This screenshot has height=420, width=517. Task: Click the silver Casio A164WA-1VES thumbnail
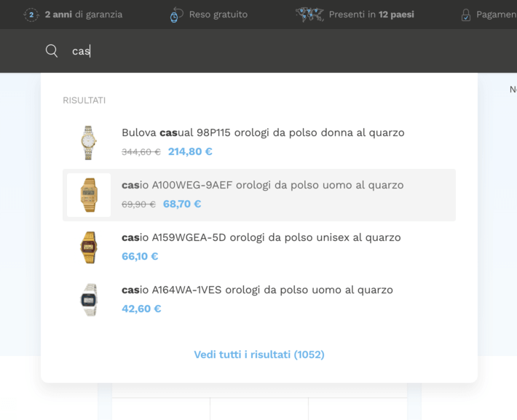click(89, 300)
